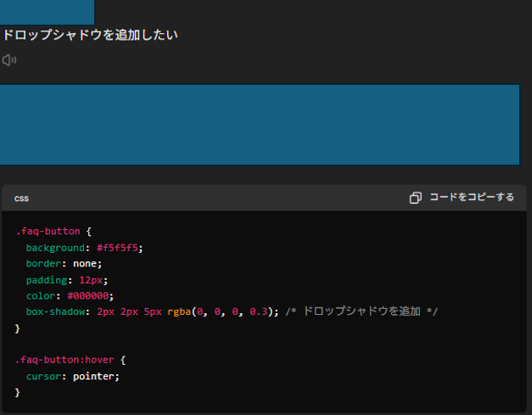Click the .faq-button:hover selector
This screenshot has width=532, height=415.
(x=64, y=360)
